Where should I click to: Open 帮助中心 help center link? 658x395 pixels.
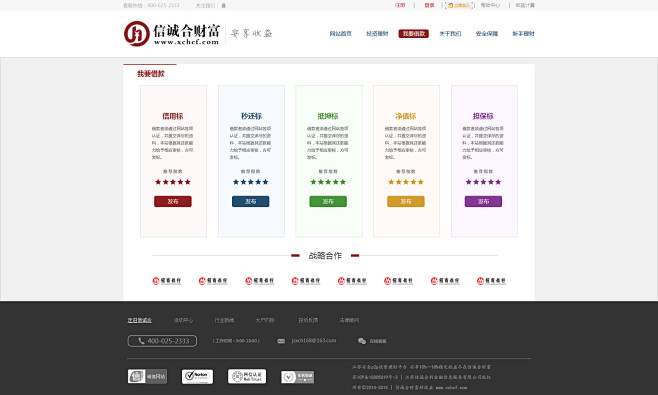coord(490,5)
